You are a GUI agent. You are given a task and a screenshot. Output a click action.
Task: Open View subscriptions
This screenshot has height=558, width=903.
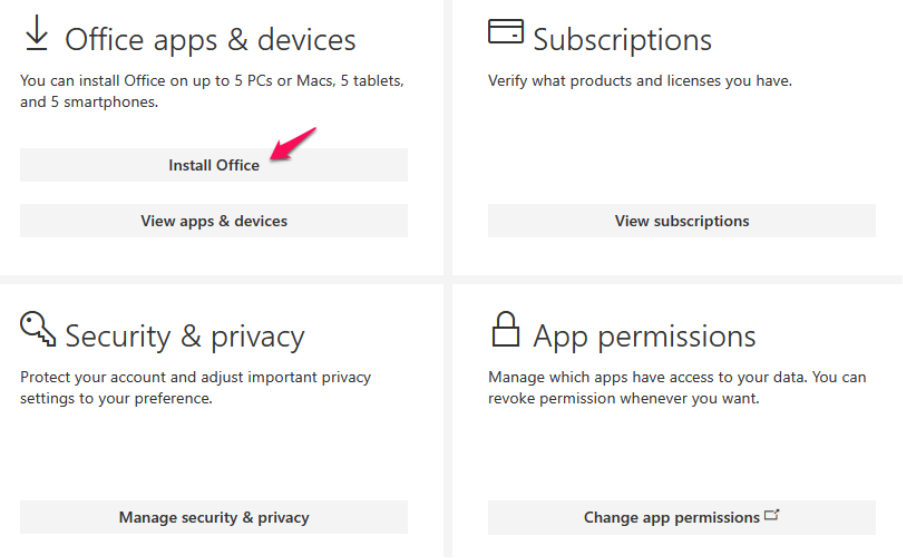681,221
